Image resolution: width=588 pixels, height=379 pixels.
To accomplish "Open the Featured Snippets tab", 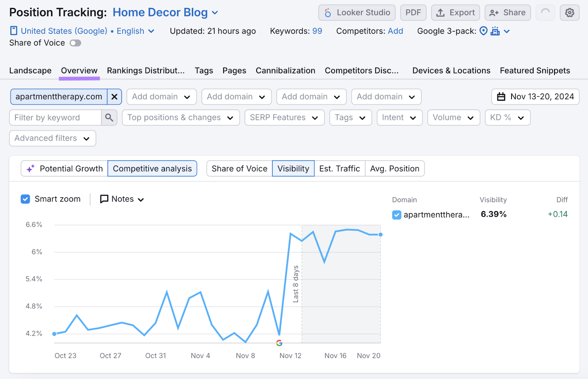I will point(535,71).
